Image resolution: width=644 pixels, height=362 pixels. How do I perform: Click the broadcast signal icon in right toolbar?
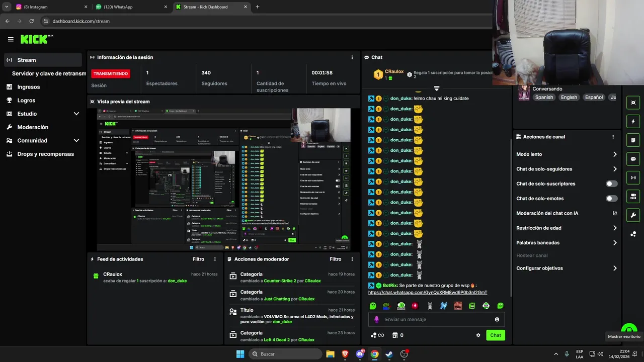(633, 177)
